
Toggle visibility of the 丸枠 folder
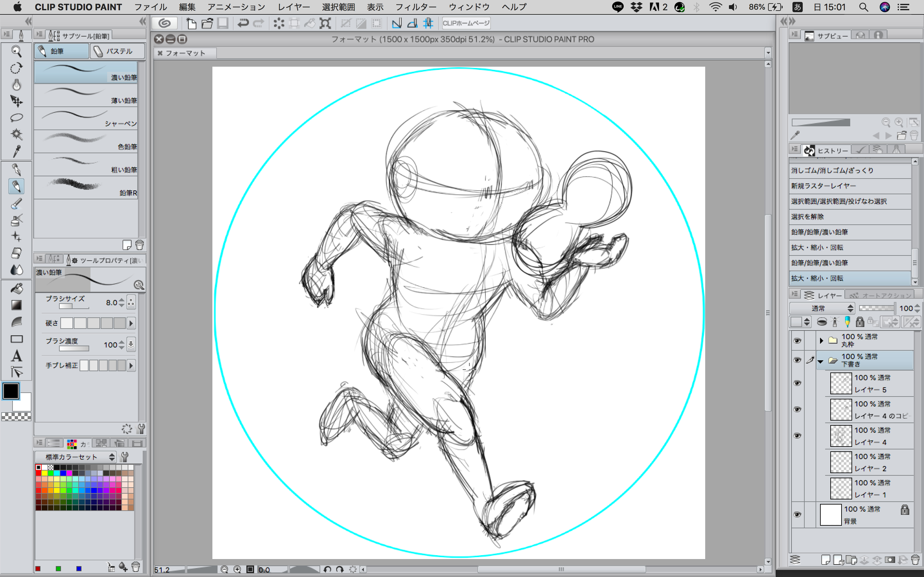[797, 340]
